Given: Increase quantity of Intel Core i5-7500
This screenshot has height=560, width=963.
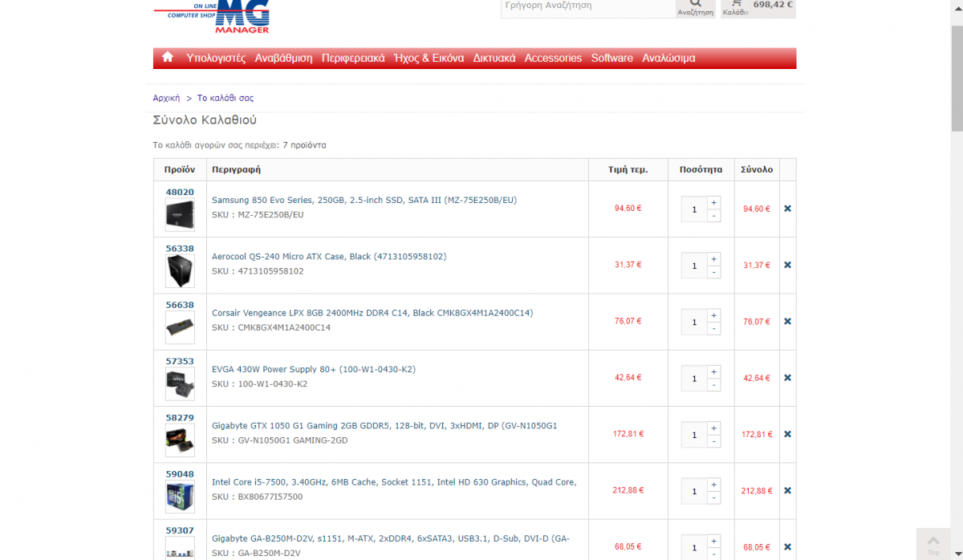Looking at the screenshot, I should (714, 484).
